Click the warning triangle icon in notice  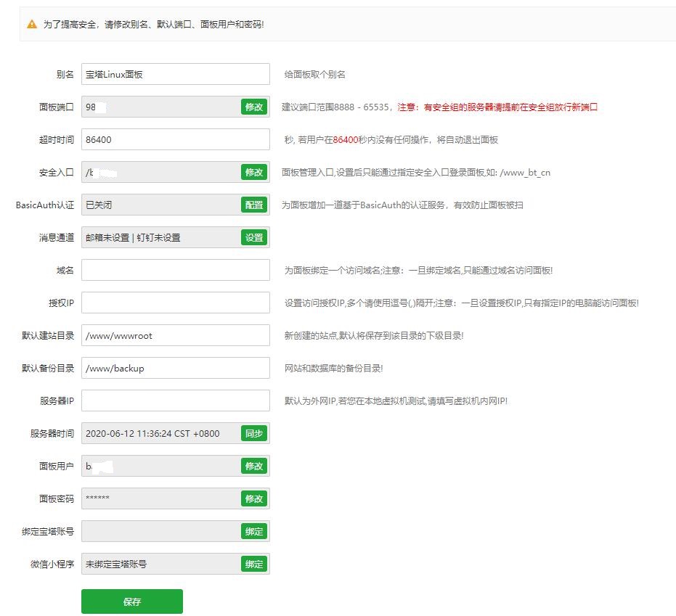tap(31, 24)
